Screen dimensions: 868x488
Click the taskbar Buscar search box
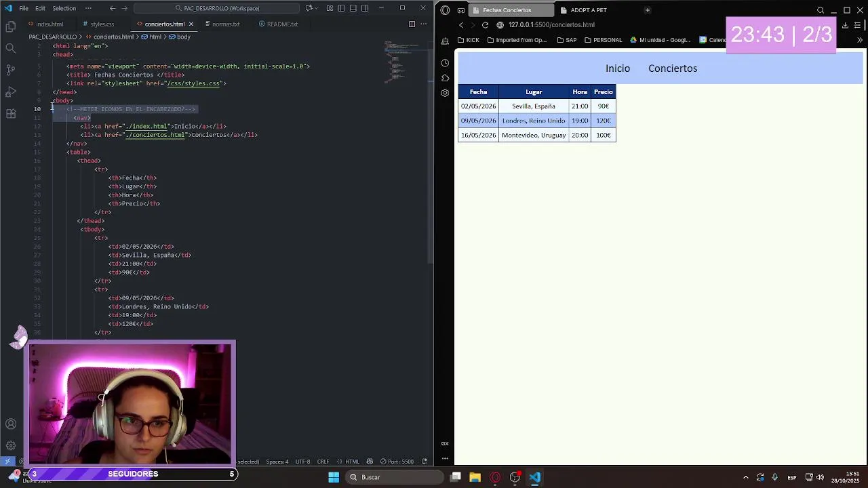click(393, 477)
